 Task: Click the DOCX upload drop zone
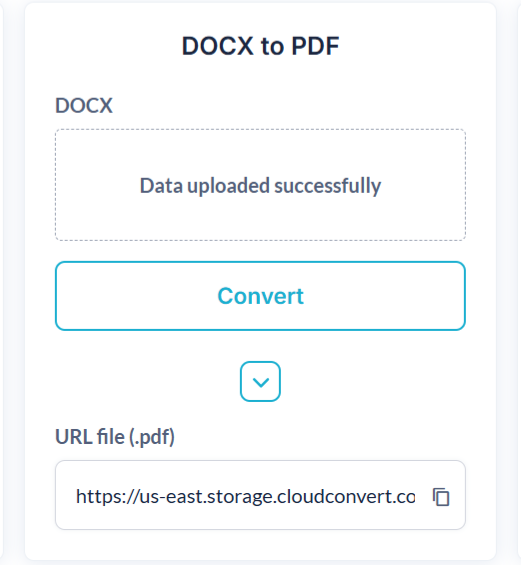pyautogui.click(x=260, y=185)
